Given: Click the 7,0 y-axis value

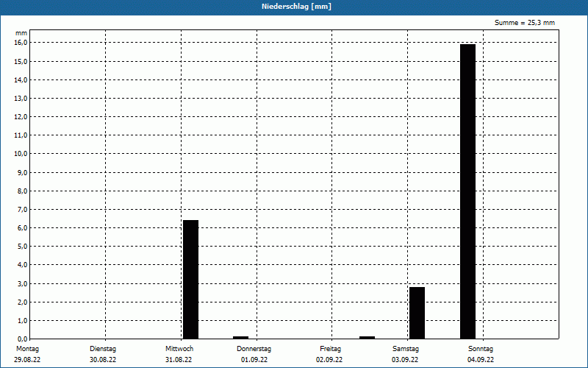Looking at the screenshot, I should [x=22, y=210].
